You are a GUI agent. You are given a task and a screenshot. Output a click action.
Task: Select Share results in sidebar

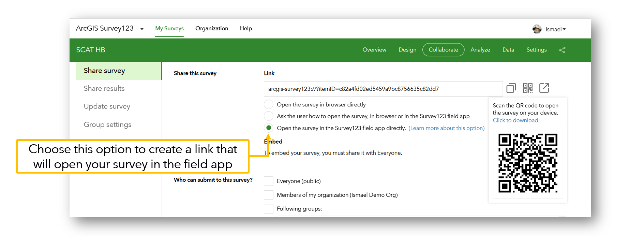coord(104,88)
